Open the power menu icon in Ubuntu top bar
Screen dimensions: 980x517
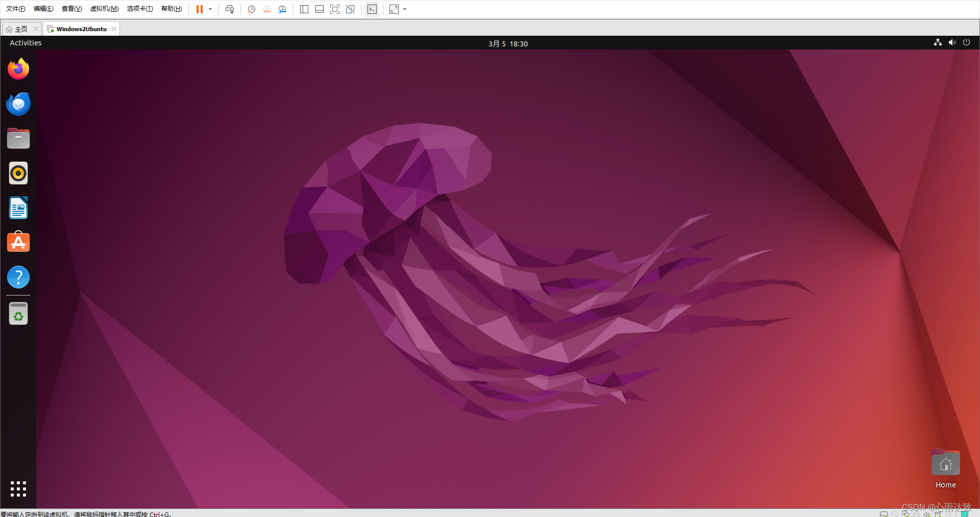(966, 43)
